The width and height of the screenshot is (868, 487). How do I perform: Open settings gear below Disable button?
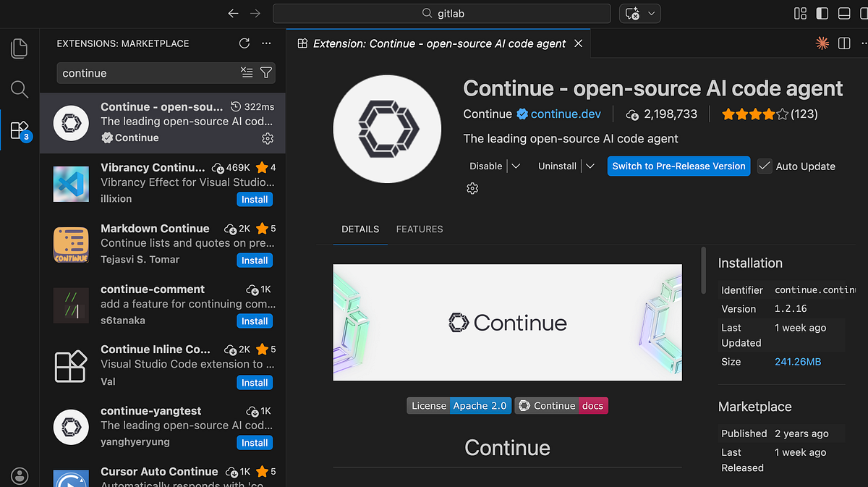point(472,188)
